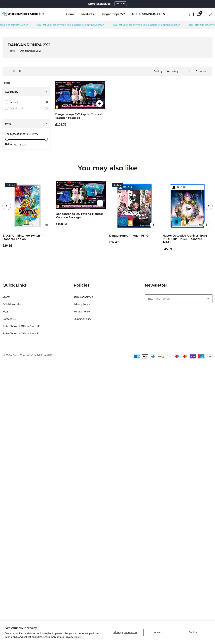The image size is (215, 644).
Task: Quick-add RAIN CODE Plus PS5 with plus icon
Action: coord(206,225)
